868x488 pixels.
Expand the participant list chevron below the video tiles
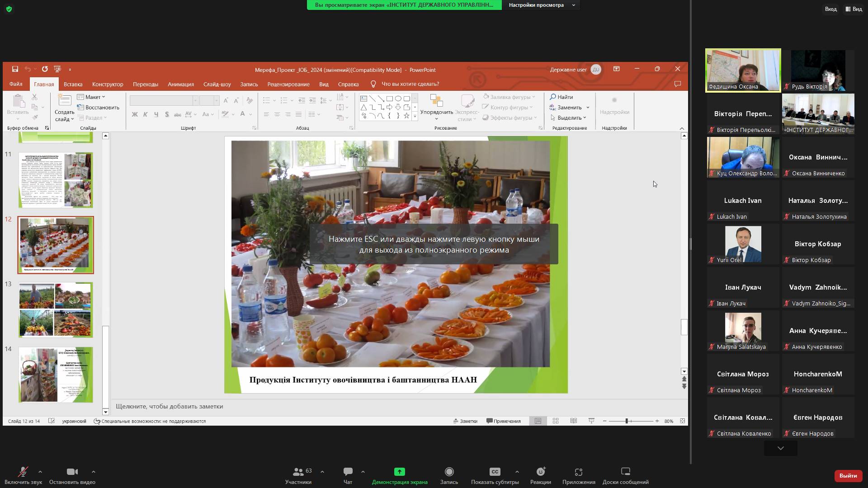point(780,448)
